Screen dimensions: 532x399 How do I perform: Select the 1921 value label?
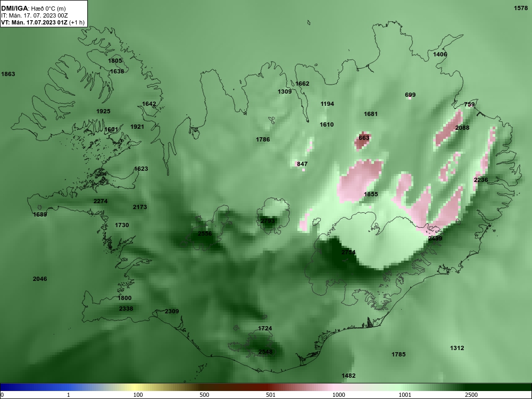point(137,127)
